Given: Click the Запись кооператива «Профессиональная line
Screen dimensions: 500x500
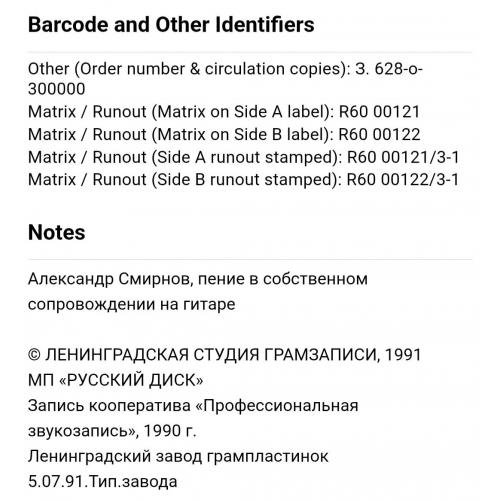Looking at the screenshot, I should point(193,406).
